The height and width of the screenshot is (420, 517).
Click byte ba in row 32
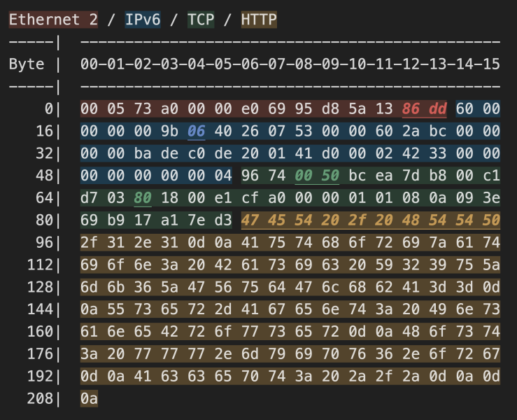(143, 153)
